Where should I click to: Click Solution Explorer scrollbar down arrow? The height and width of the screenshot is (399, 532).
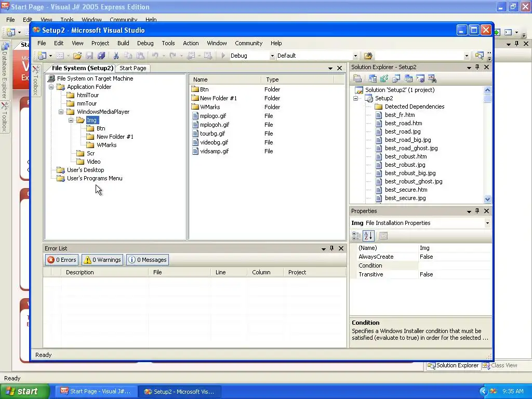487,199
